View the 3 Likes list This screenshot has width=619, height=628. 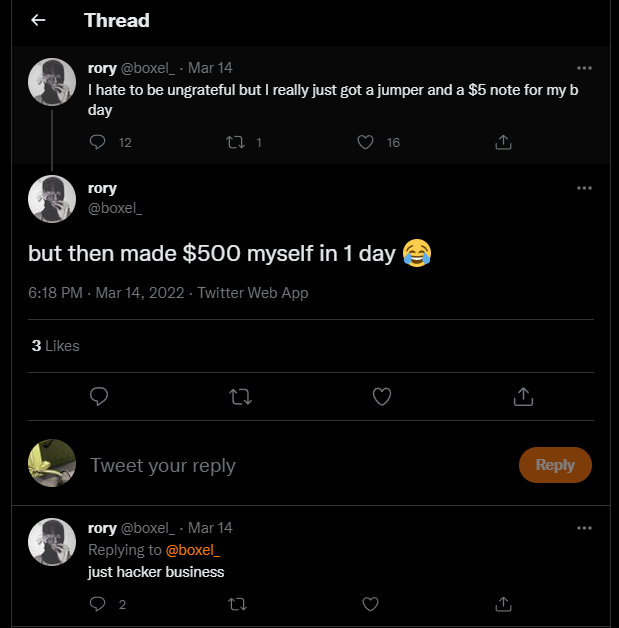pos(55,346)
